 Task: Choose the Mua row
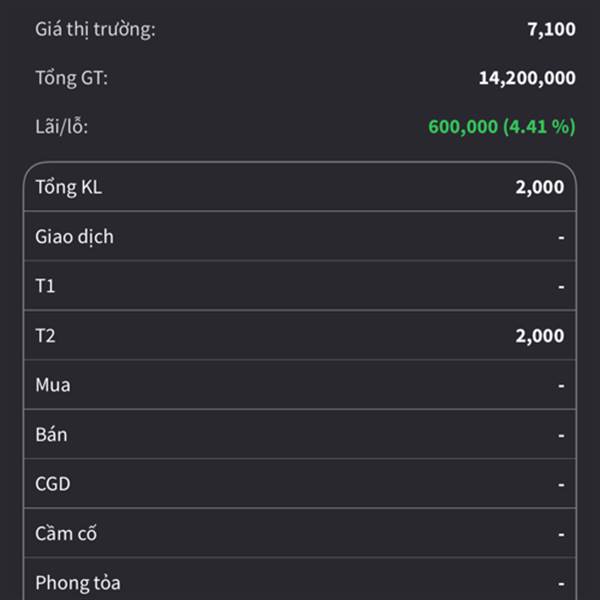(300, 385)
